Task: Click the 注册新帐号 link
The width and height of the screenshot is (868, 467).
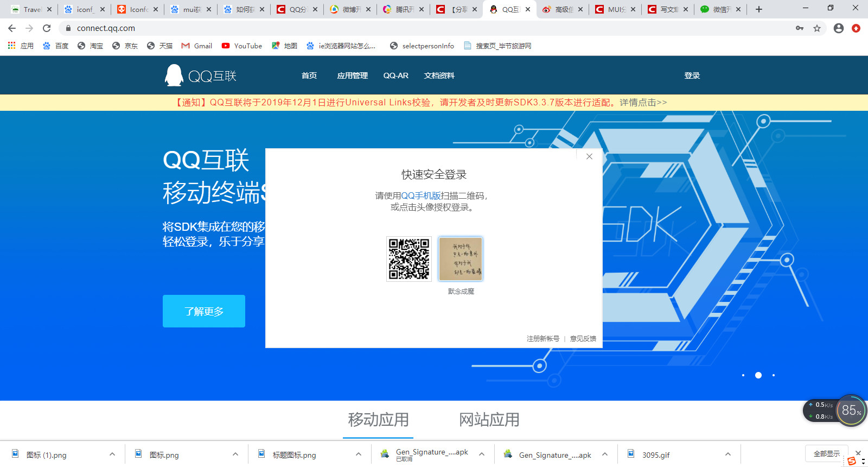Action: point(543,338)
